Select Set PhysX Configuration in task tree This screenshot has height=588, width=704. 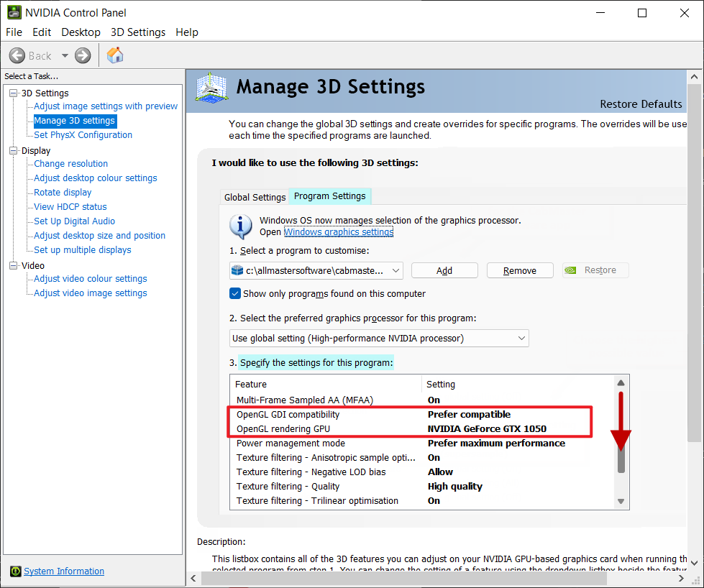coord(83,135)
